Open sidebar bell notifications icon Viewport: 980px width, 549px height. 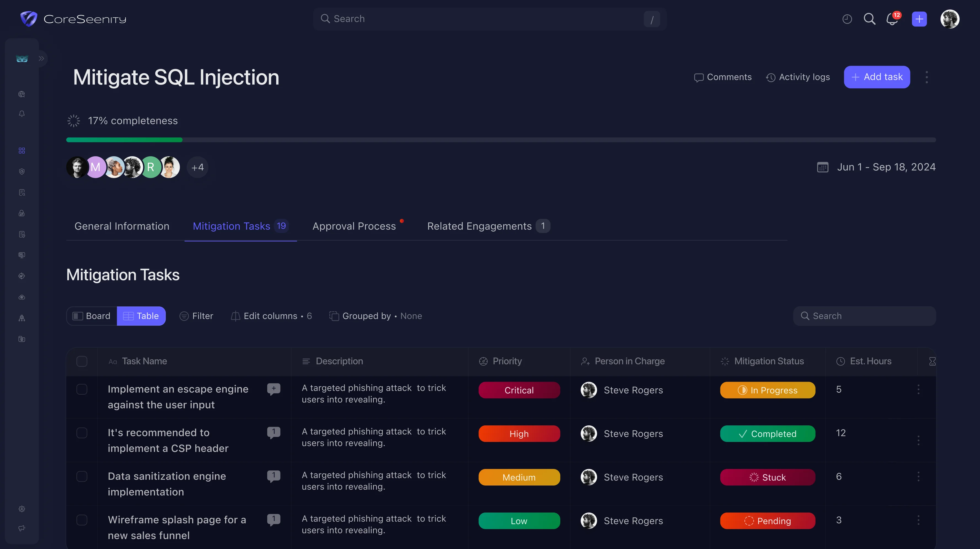pos(22,114)
